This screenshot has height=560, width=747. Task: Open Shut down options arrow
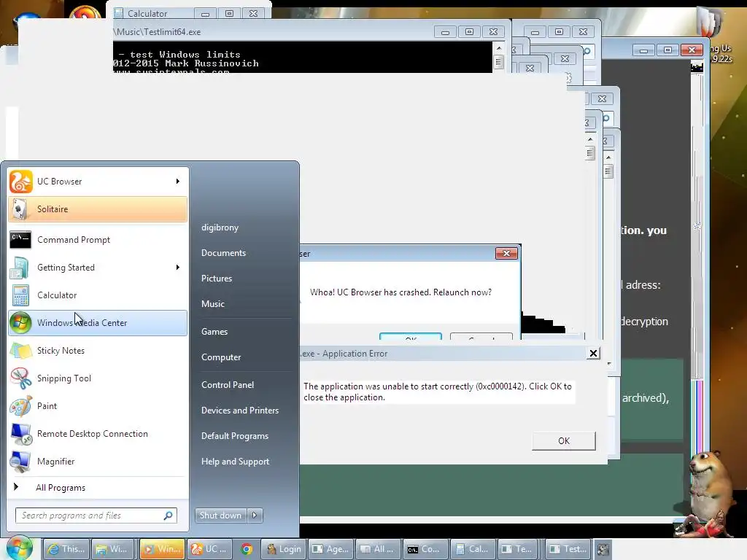click(x=255, y=516)
